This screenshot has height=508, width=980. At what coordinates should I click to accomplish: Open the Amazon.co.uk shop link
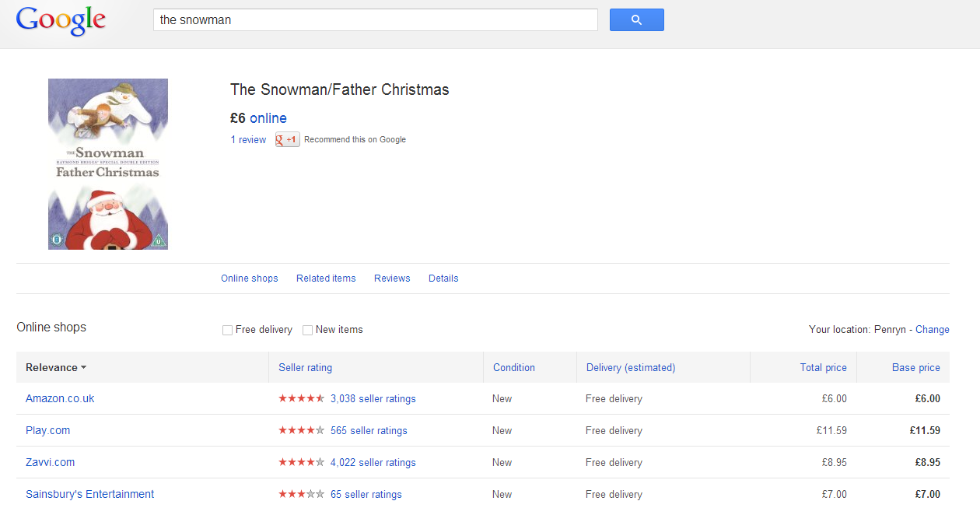point(60,399)
